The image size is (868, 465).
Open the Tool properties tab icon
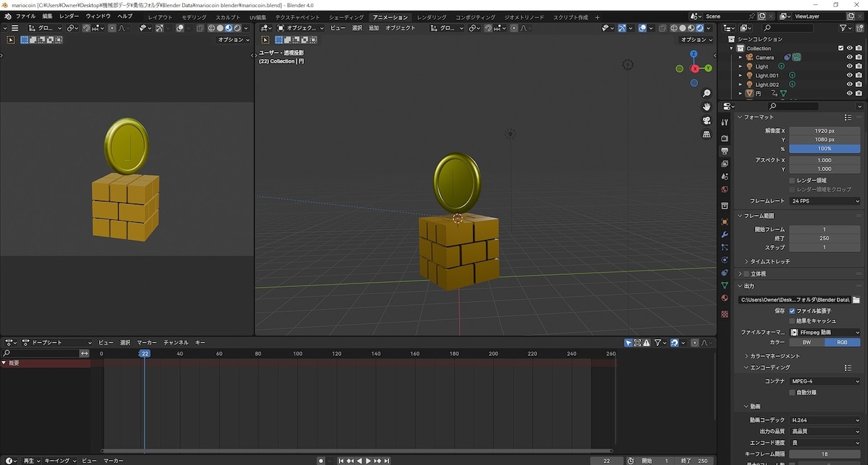click(724, 122)
